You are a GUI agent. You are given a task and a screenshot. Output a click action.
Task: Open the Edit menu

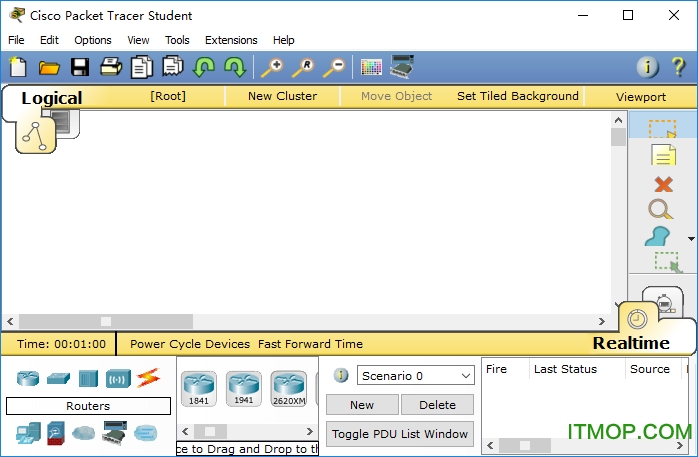click(49, 40)
